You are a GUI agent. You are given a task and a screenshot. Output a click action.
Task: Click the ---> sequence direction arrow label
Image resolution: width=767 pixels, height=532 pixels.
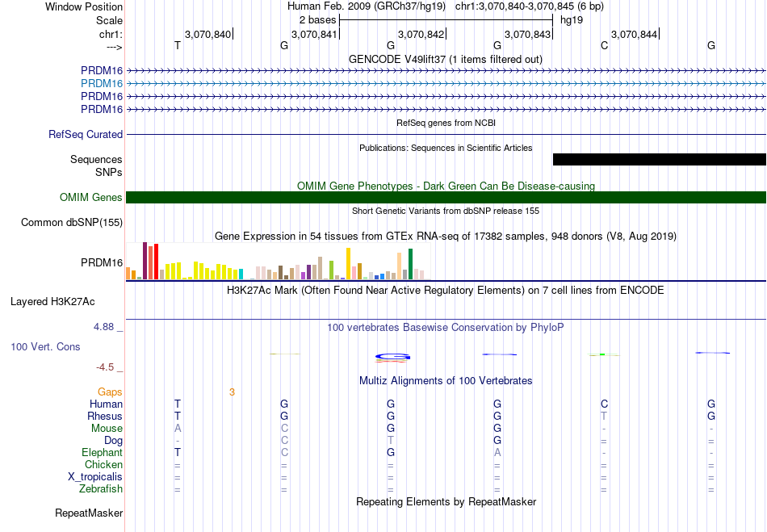click(115, 47)
